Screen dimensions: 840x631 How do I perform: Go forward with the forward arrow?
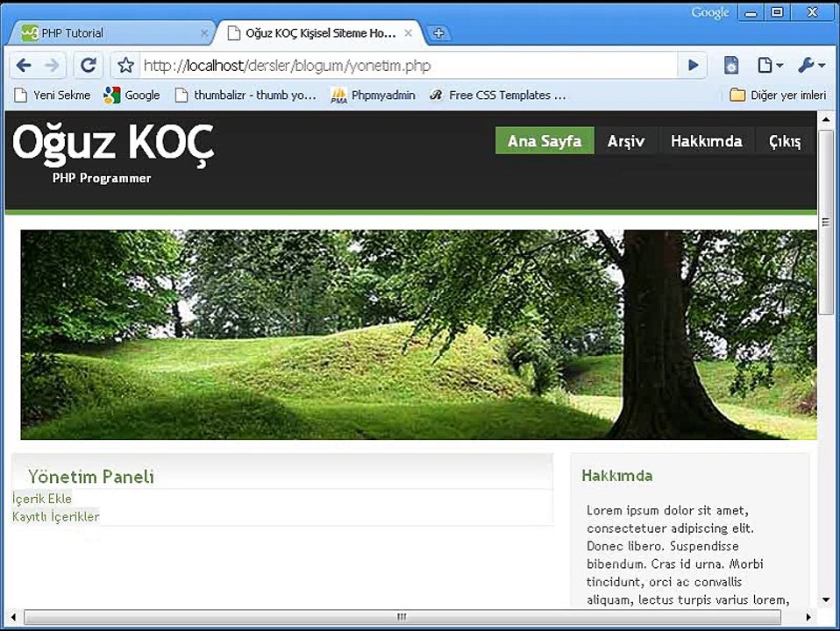[x=52, y=66]
